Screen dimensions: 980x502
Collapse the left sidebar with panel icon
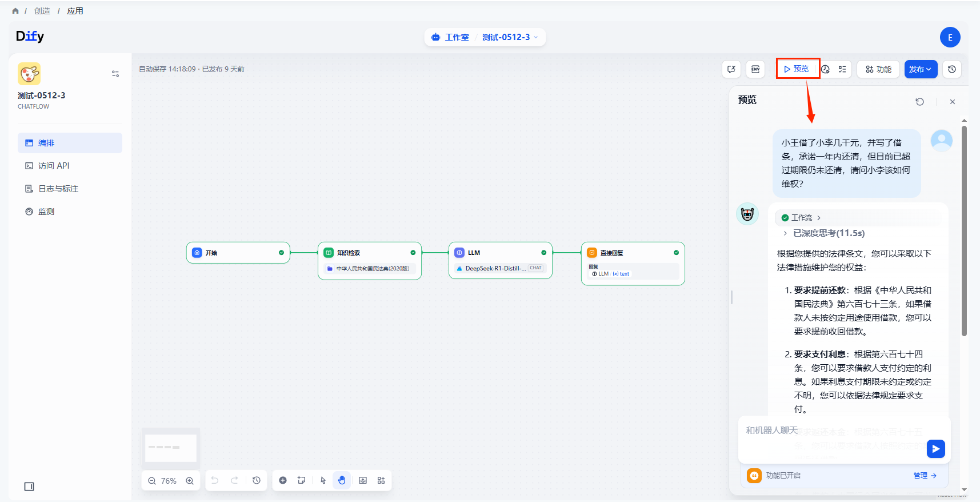click(29, 487)
